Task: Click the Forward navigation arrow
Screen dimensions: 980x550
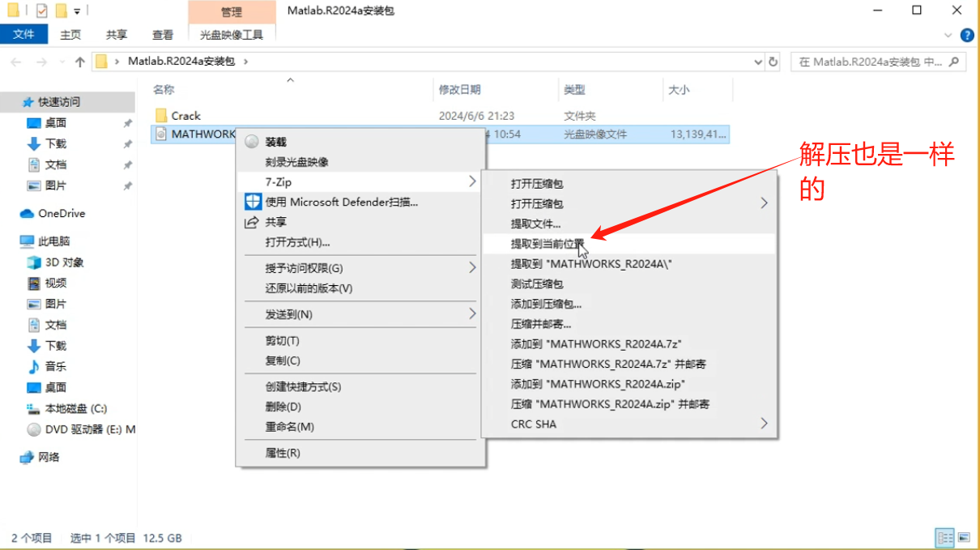Action: pyautogui.click(x=40, y=62)
